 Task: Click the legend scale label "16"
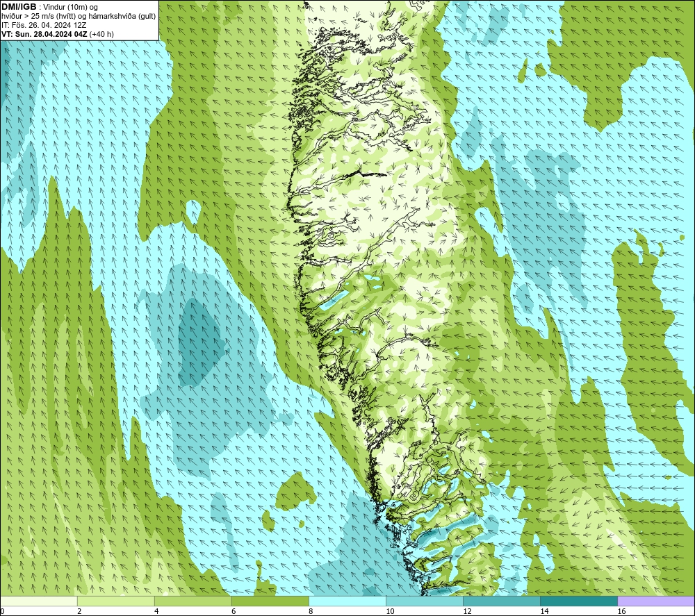(x=621, y=611)
